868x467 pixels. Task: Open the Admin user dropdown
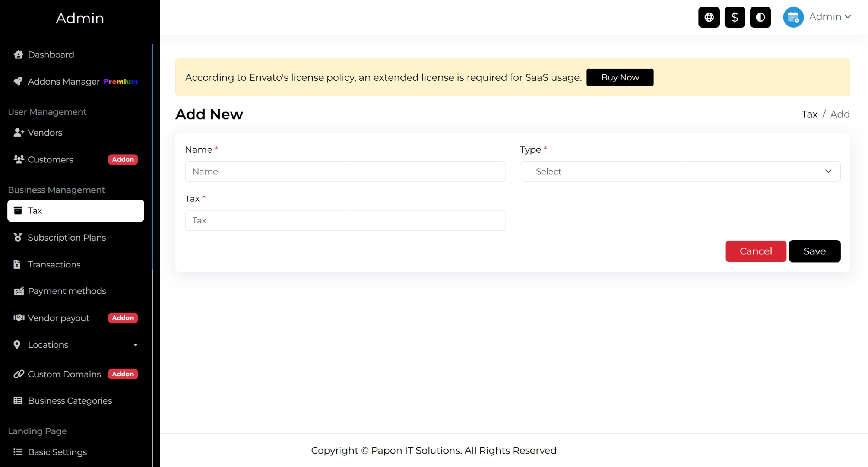click(830, 17)
